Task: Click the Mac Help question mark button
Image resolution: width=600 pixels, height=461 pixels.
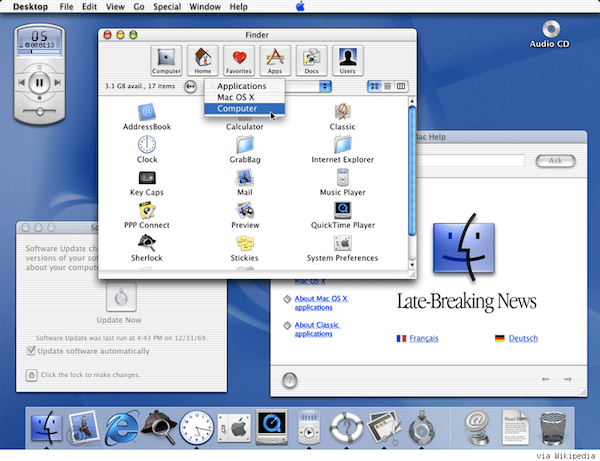Action: point(290,380)
